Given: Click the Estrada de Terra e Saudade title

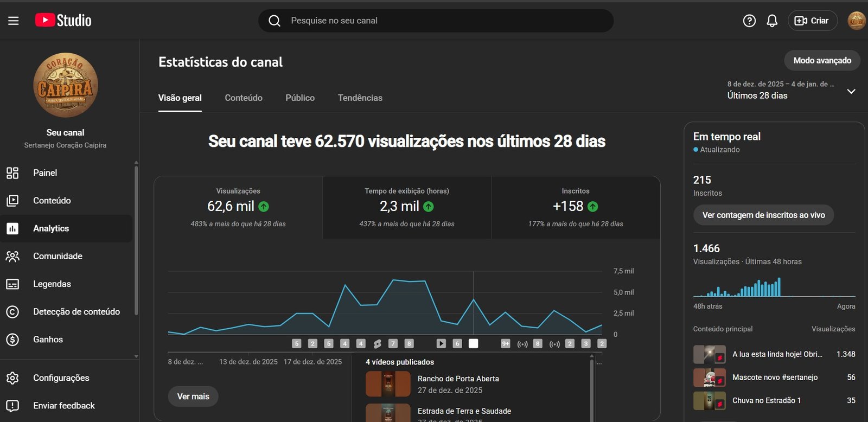Looking at the screenshot, I should (464, 411).
